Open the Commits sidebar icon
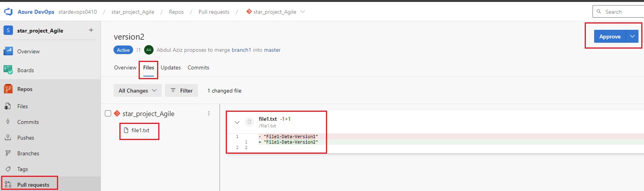644x191 pixels. [x=8, y=122]
